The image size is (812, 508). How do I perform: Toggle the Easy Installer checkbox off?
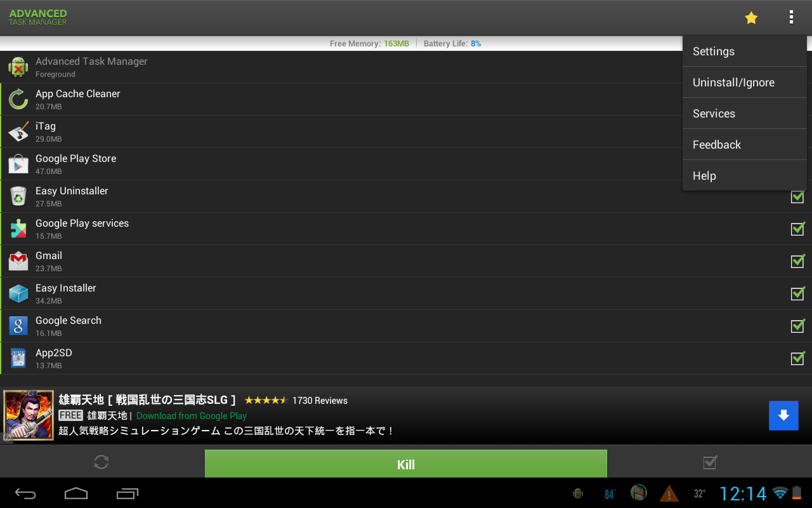[797, 293]
